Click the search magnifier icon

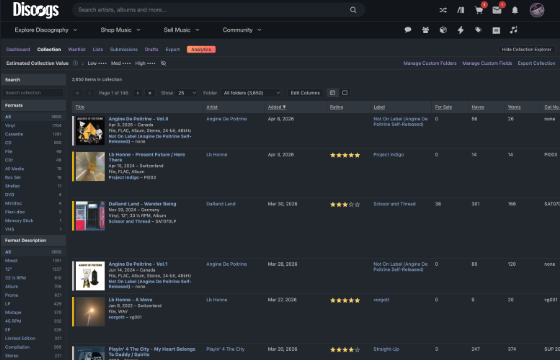click(353, 10)
